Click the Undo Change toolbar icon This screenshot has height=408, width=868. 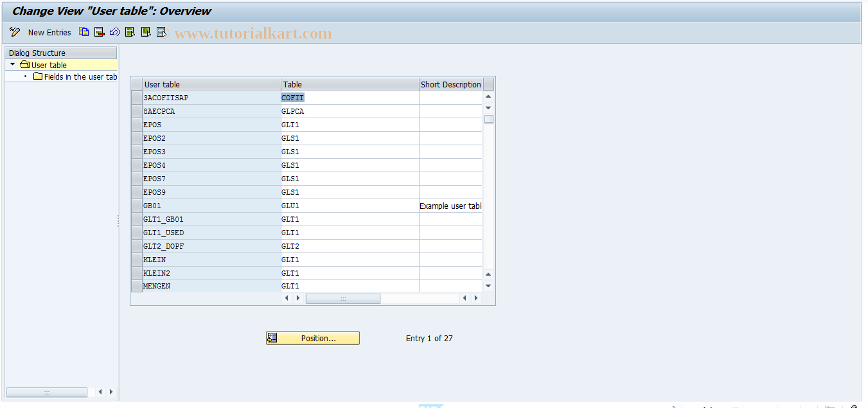point(114,32)
